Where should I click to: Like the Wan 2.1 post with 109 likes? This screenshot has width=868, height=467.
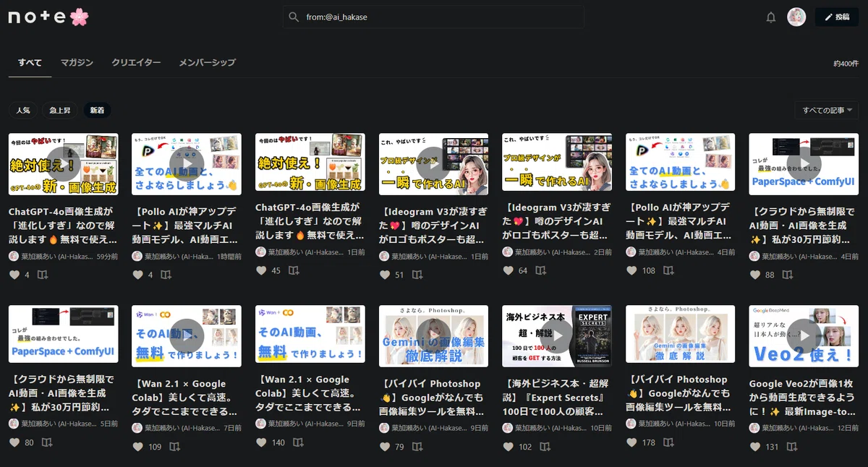138,447
